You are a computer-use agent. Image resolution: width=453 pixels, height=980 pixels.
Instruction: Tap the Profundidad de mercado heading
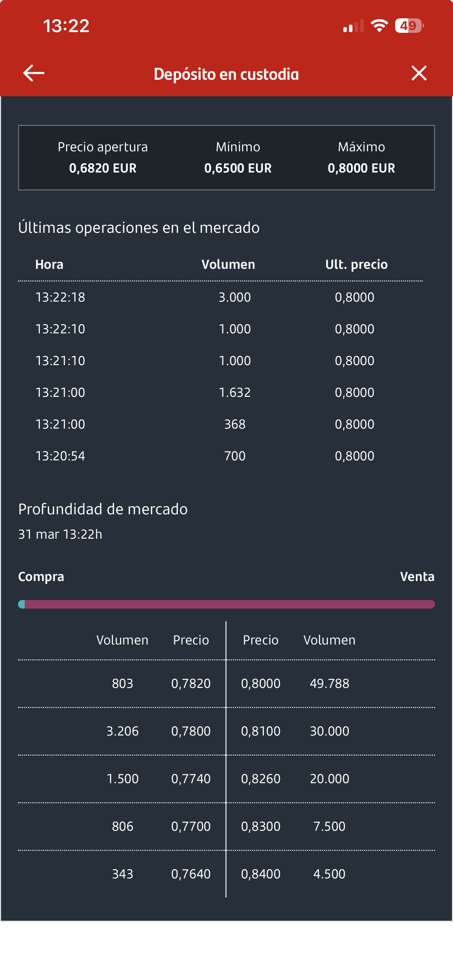103,509
